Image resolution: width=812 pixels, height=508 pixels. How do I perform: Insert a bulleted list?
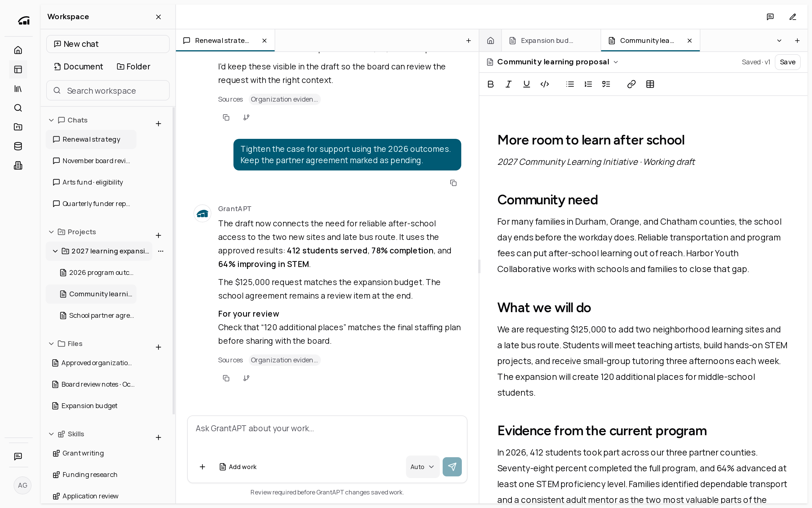(x=570, y=84)
